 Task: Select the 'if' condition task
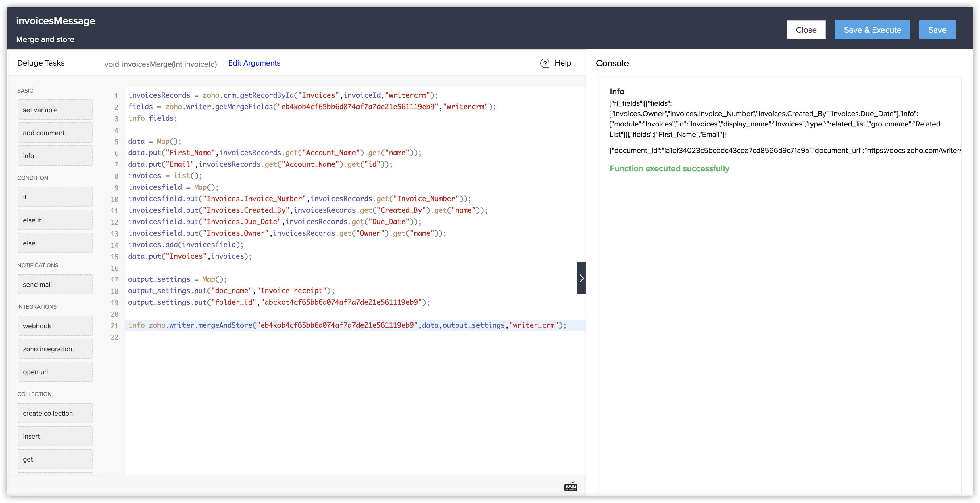tap(55, 197)
